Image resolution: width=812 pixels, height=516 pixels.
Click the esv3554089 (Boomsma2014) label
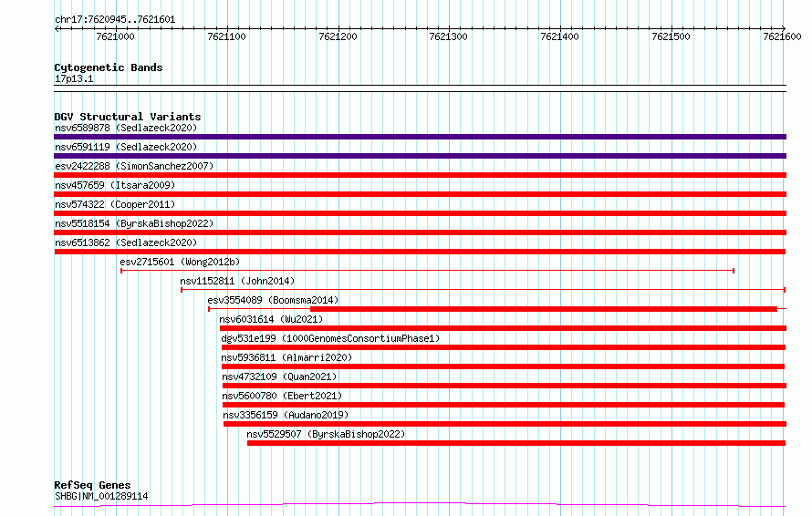click(273, 300)
